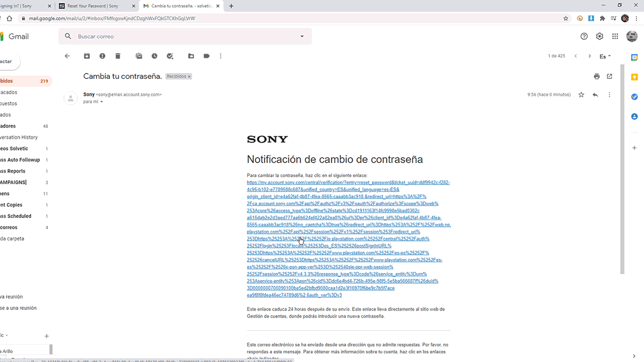Click the Sony password reset link

tap(348, 239)
